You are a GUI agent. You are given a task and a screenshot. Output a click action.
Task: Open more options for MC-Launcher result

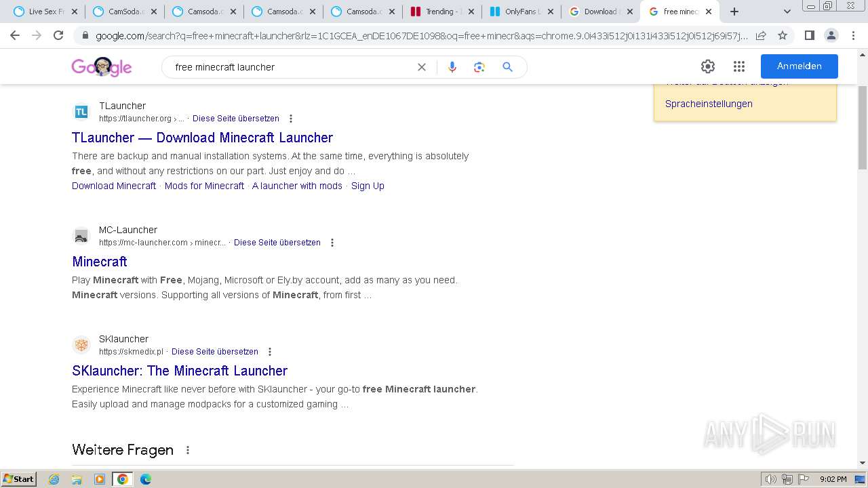click(x=332, y=243)
